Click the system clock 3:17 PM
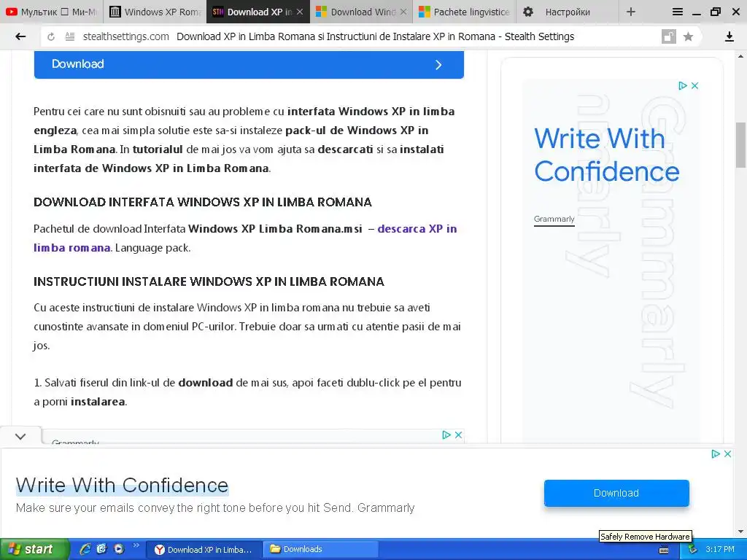The height and width of the screenshot is (560, 747). [720, 549]
